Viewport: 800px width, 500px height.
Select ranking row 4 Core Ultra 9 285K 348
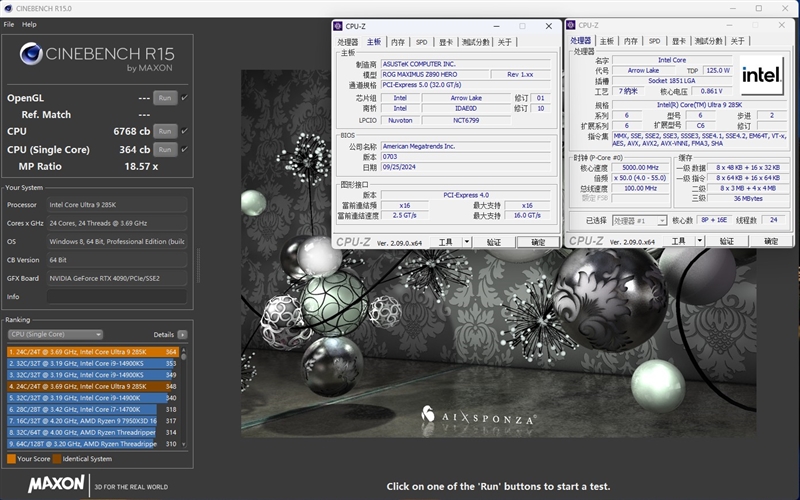pyautogui.click(x=93, y=386)
